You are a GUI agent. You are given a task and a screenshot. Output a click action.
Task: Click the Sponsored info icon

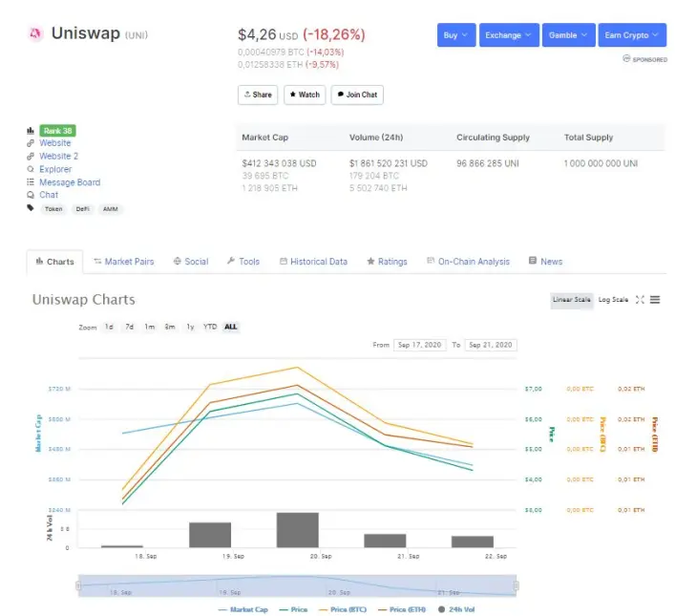[626, 58]
